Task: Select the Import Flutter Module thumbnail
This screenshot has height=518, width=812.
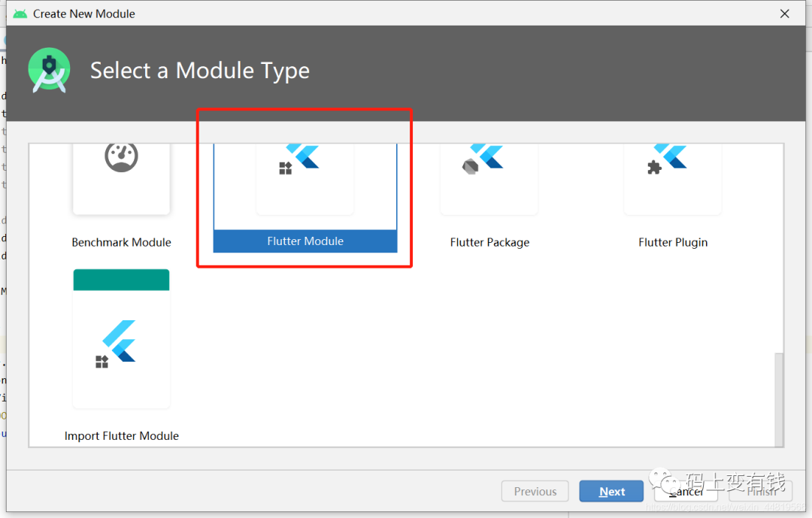Action: tap(121, 339)
